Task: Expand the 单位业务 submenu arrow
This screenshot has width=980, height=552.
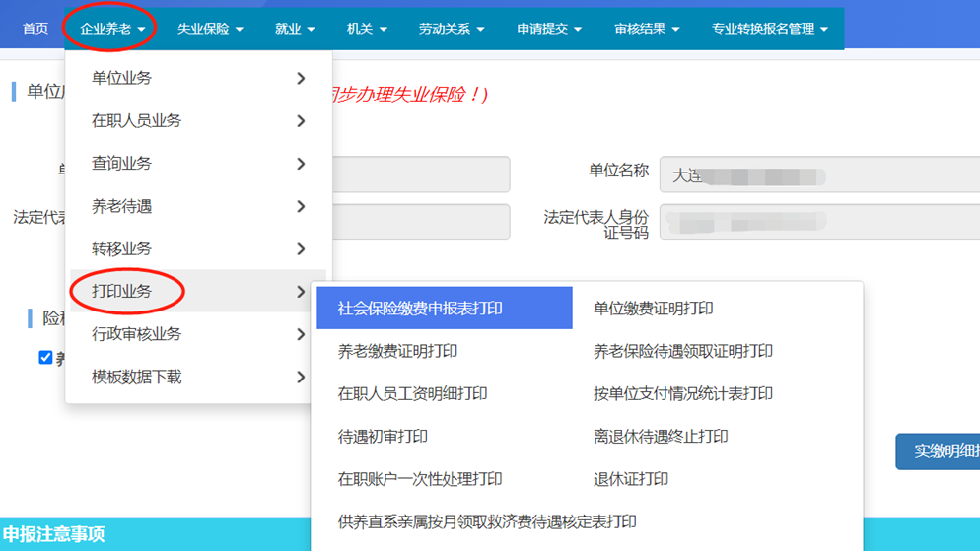Action: coord(301,78)
